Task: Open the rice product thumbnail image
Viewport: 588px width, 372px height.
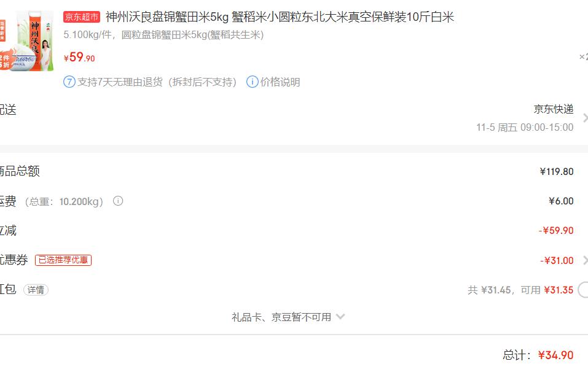Action: pos(26,41)
